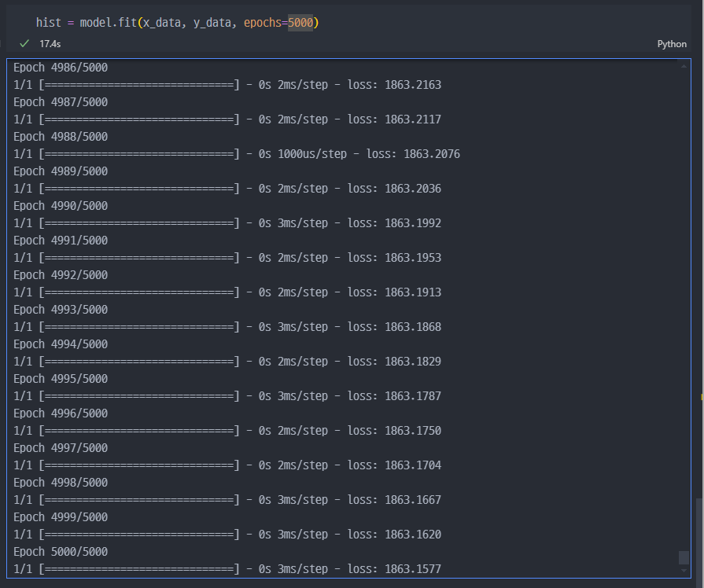Image resolution: width=704 pixels, height=588 pixels.
Task: Click the green execution success checkmark
Action: [x=24, y=43]
